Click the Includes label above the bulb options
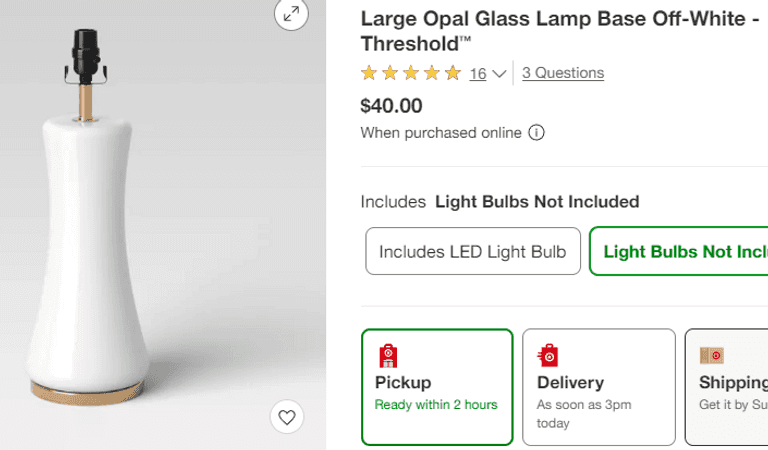 (x=393, y=202)
